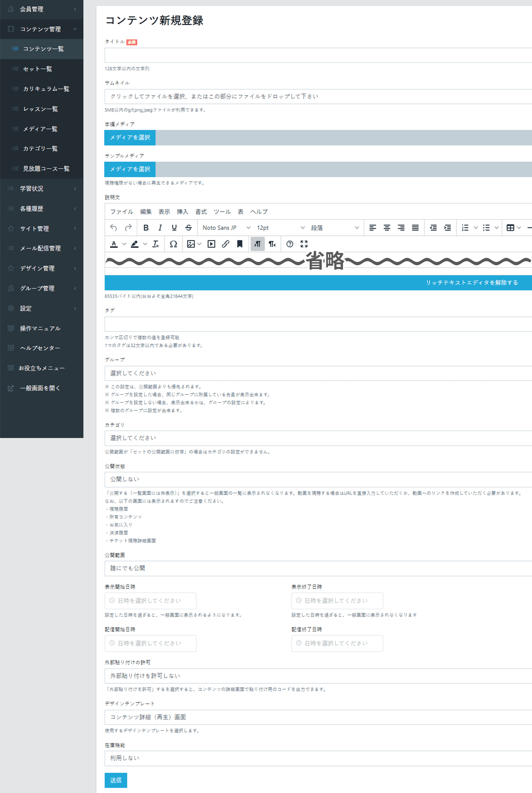Image resolution: width=532 pixels, height=793 pixels.
Task: Switch editor to fullscreen mode
Action: pyautogui.click(x=304, y=244)
